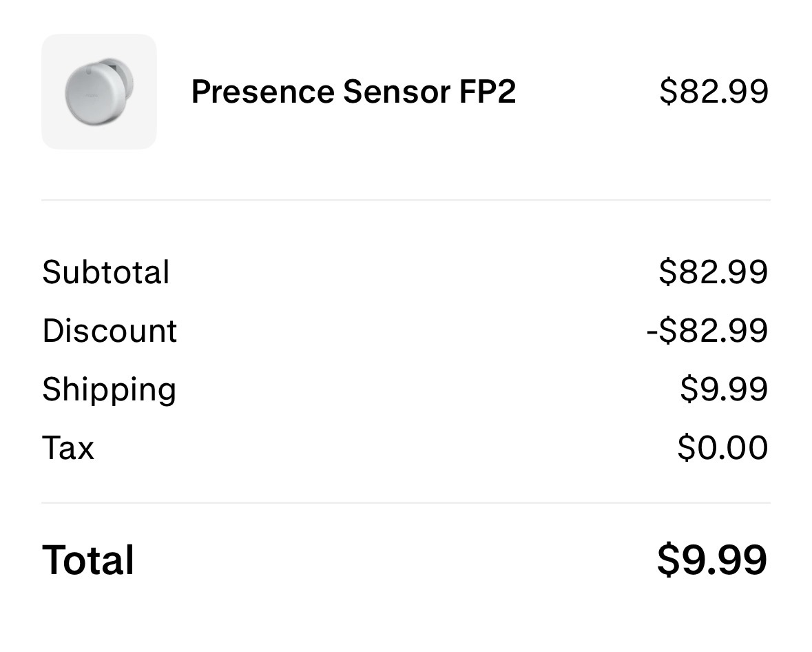This screenshot has height=652, width=812.
Task: Select the Discount label
Action: pos(110,331)
